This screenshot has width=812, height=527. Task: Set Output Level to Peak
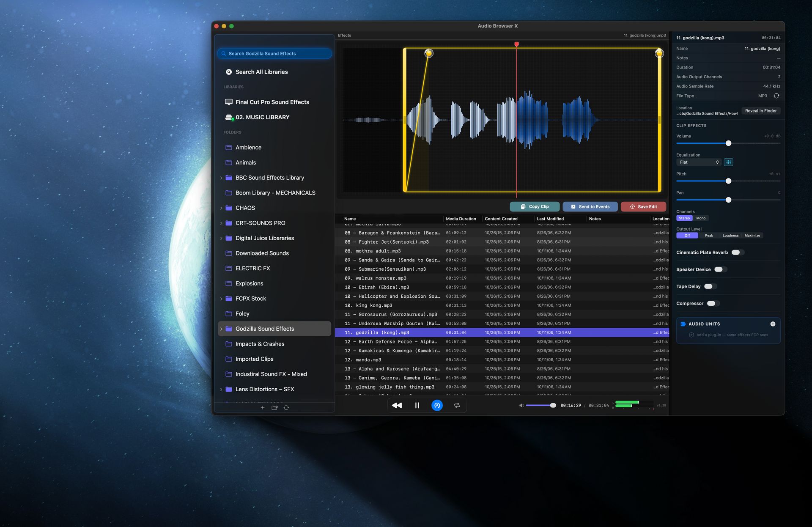(x=709, y=236)
